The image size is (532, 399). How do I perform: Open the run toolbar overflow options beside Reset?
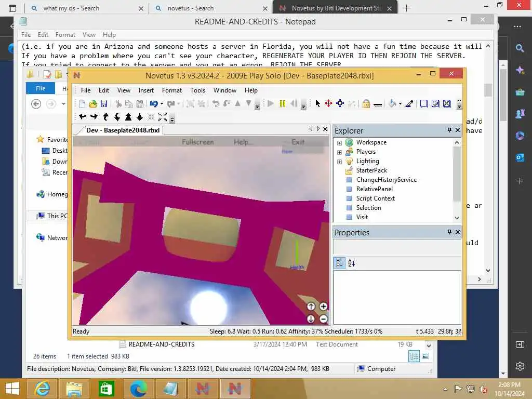[303, 106]
